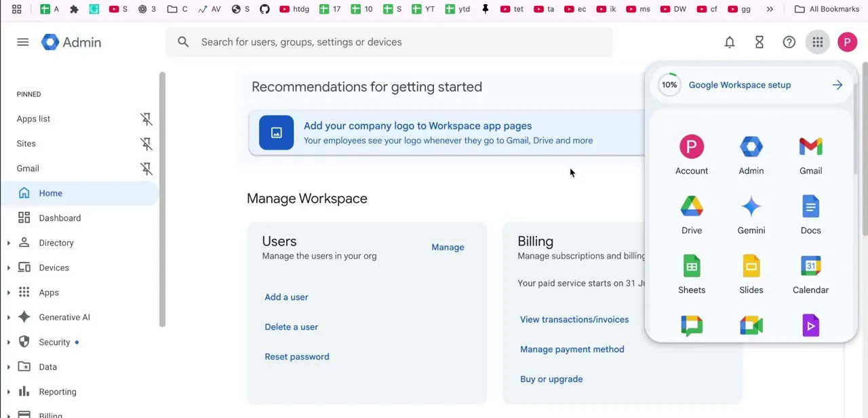Expand the Data section

click(9, 367)
